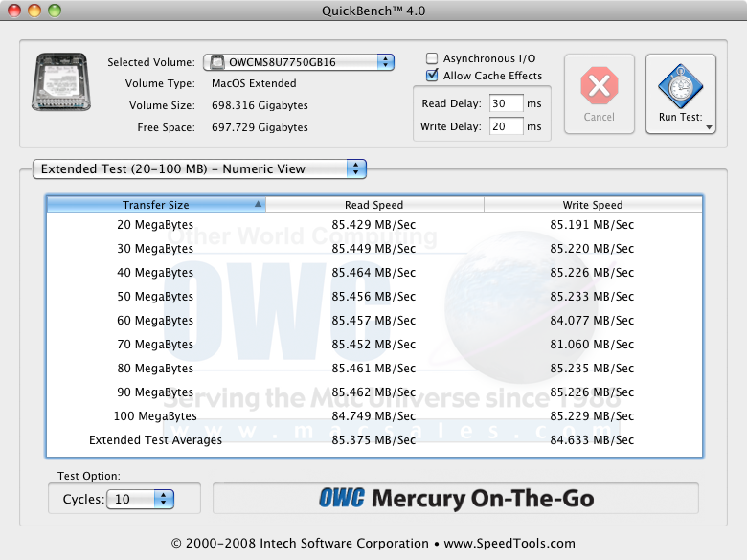The height and width of the screenshot is (560, 747).
Task: Click the MacOS Extended volume type
Action: pyautogui.click(x=254, y=83)
